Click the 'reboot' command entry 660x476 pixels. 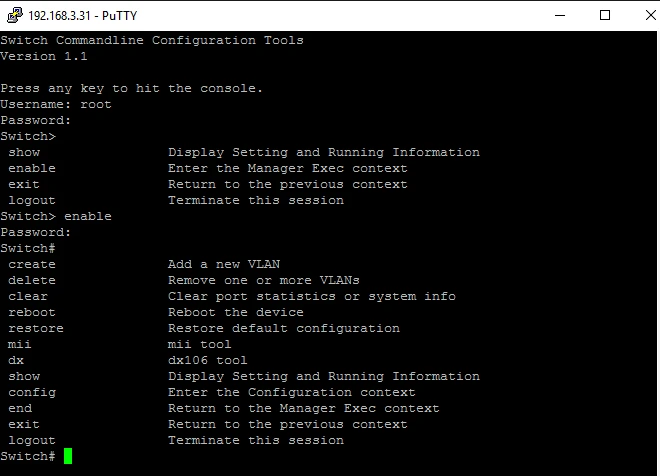click(x=32, y=312)
